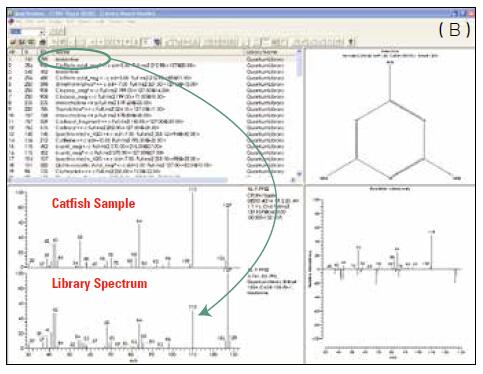Click the printer icon in the toolbar
483x374 pixels.
43,42
